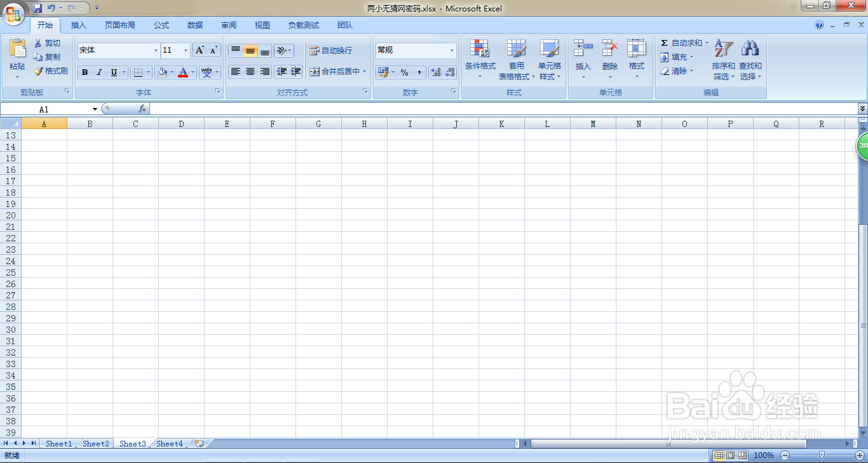Open 填充 fill menu

pos(677,57)
